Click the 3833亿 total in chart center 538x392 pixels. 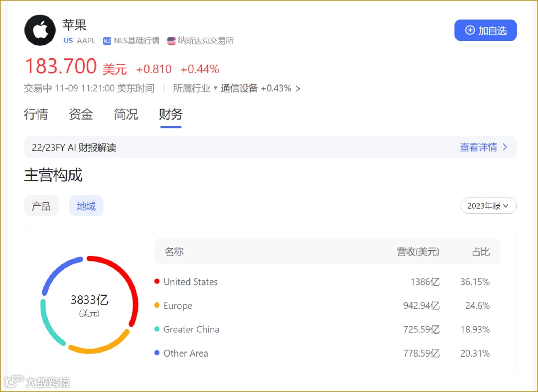pos(90,300)
